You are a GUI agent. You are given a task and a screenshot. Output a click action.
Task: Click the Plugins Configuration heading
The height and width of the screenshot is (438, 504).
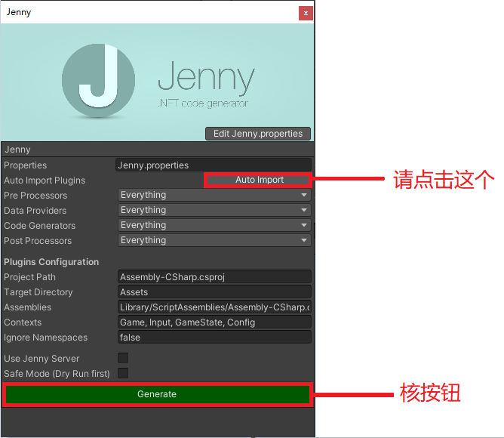point(51,262)
